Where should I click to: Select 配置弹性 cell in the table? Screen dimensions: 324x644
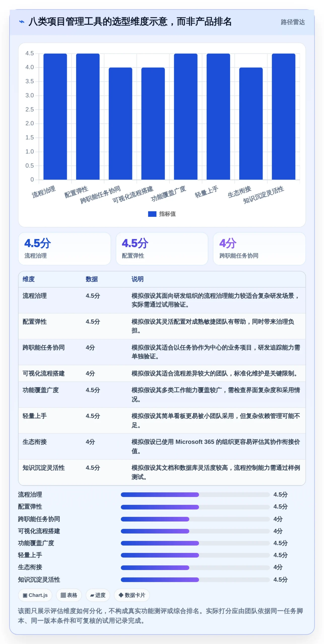click(x=35, y=321)
